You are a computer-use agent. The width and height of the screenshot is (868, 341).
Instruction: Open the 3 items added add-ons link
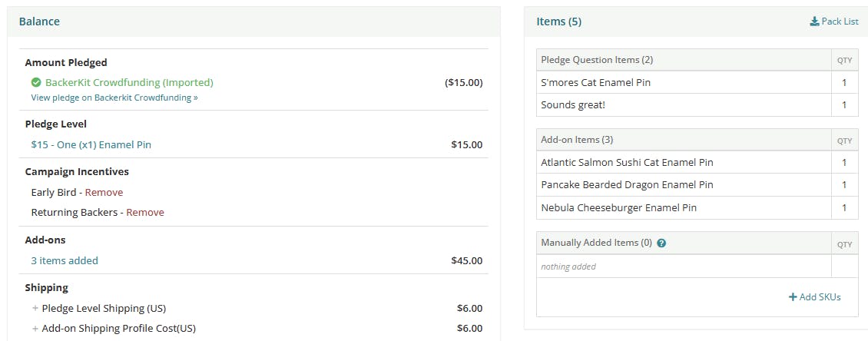(x=65, y=260)
